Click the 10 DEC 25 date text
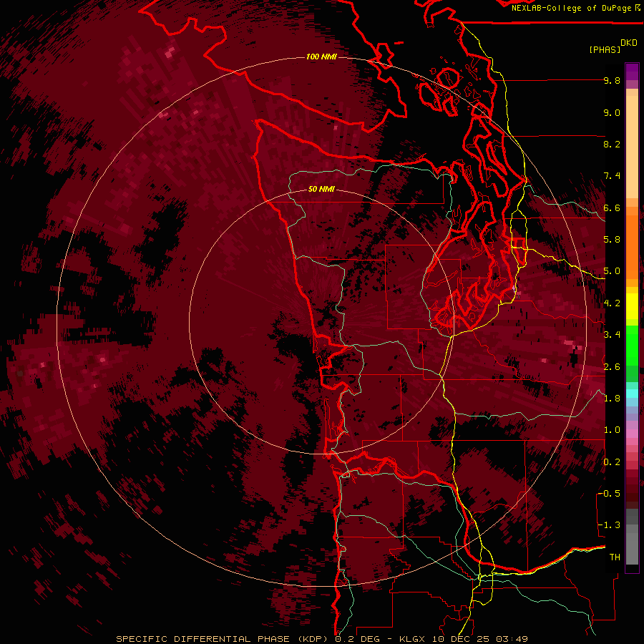Viewport: 644px width, 644px height. [x=462, y=639]
